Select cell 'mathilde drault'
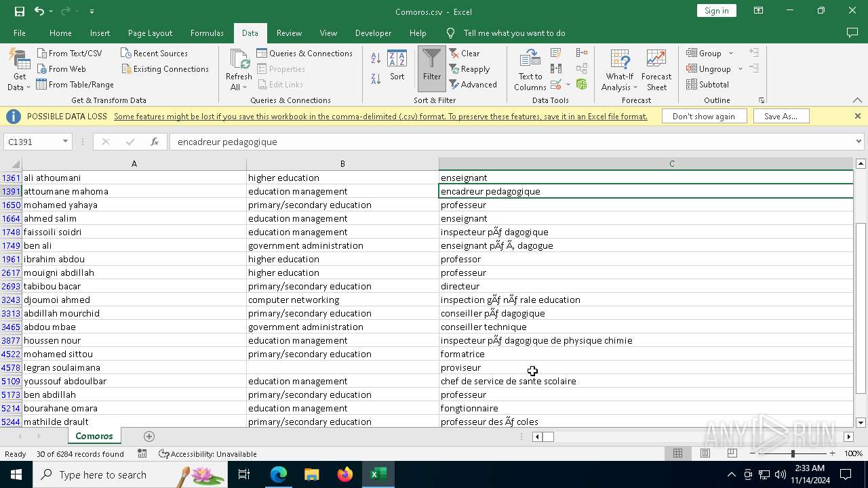The height and width of the screenshot is (488, 868). 134,422
